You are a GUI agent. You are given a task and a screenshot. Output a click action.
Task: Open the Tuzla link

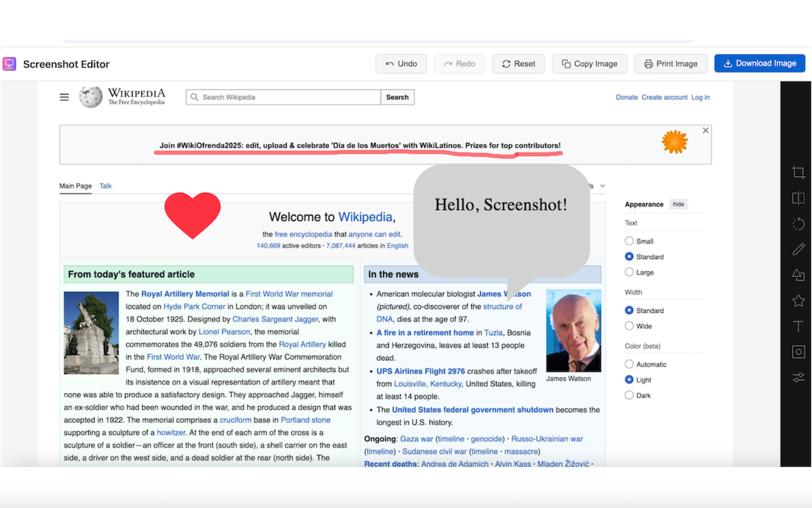[494, 333]
